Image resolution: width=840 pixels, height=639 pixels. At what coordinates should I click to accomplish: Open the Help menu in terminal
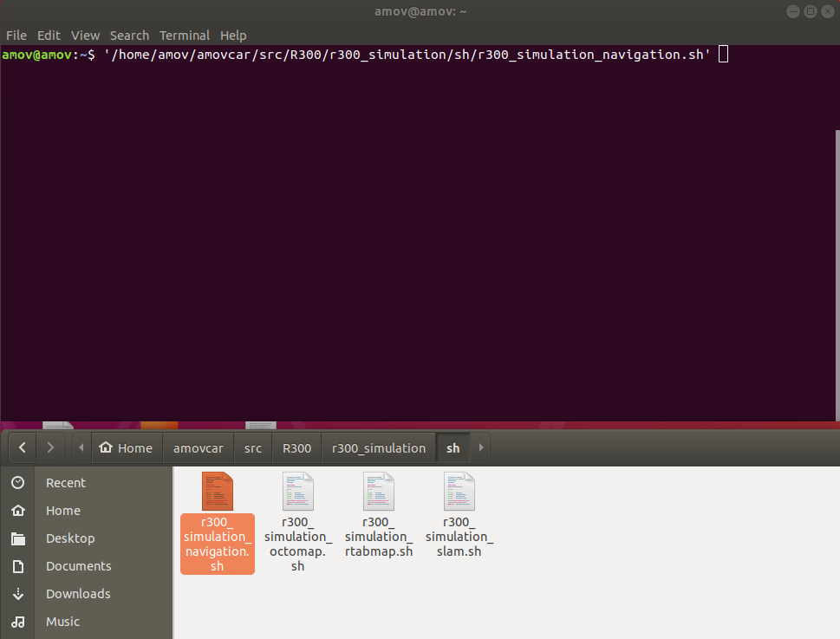pos(233,36)
